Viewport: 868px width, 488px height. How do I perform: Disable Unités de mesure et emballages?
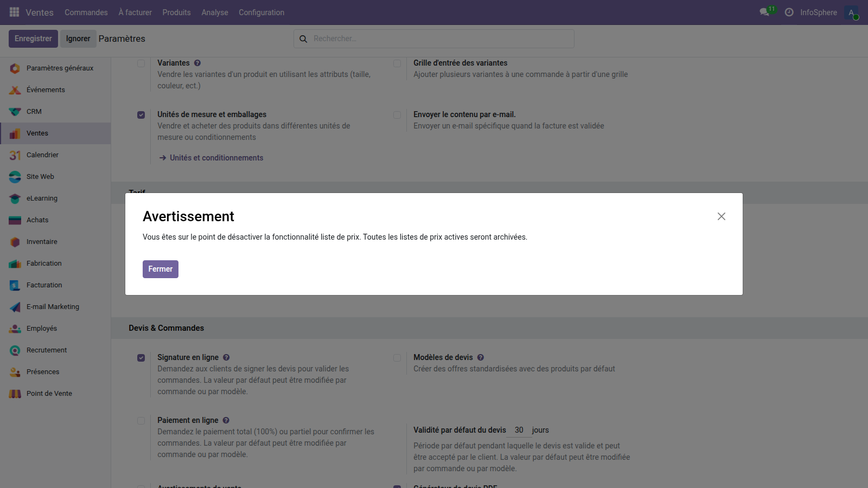141,114
